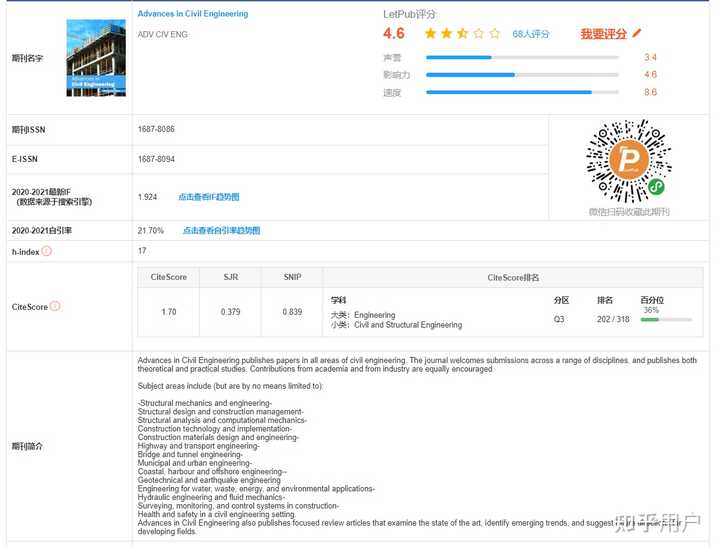720x547 pixels.
Task: Click the WeChat QR code image
Action: pyautogui.click(x=629, y=161)
